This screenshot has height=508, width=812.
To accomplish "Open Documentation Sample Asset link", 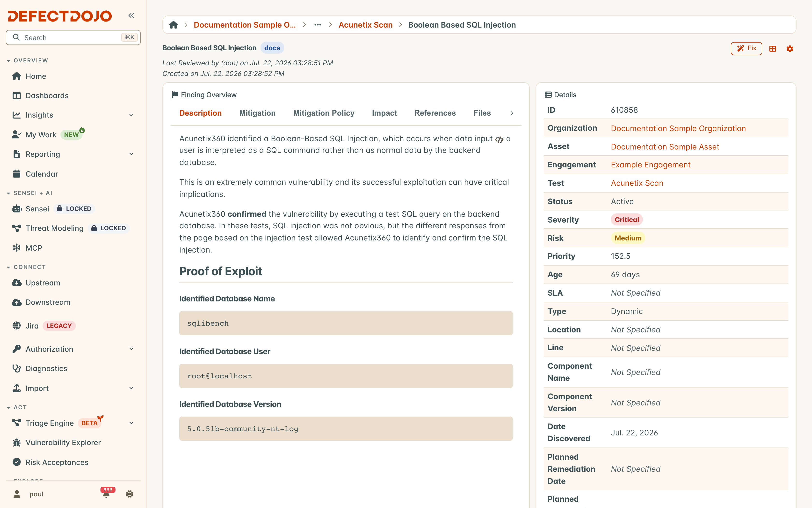I will [665, 147].
